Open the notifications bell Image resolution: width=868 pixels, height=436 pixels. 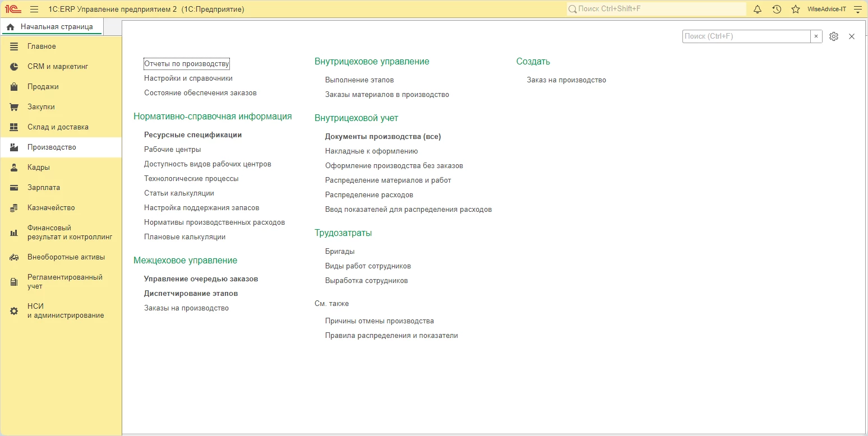pos(758,9)
